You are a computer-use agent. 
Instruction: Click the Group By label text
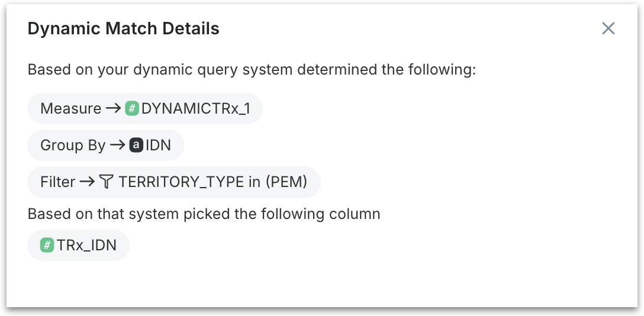73,145
